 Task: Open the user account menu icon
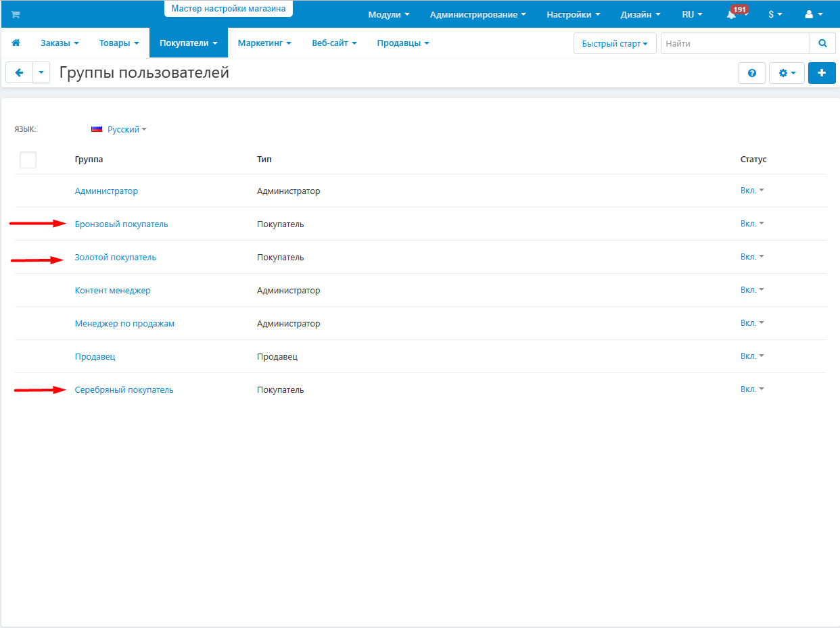814,14
